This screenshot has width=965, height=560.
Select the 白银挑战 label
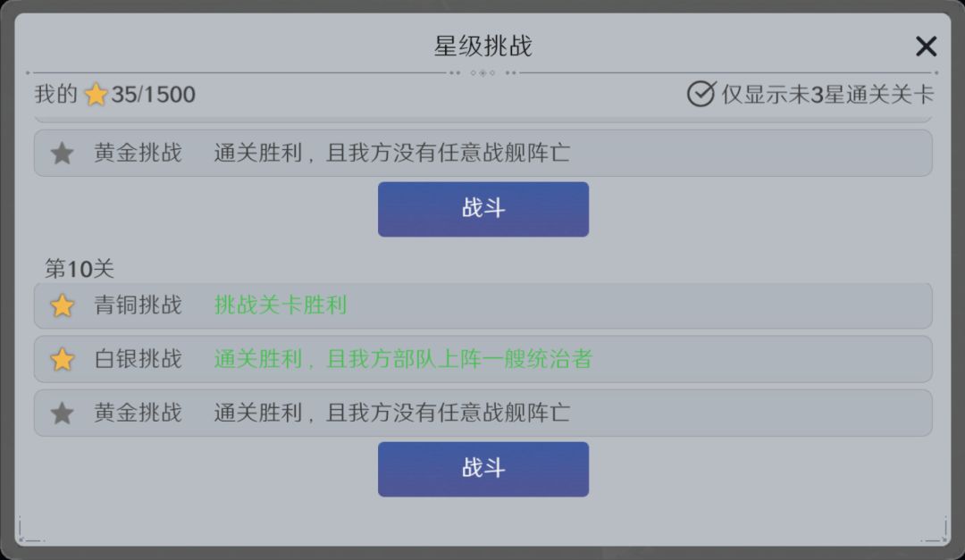[138, 359]
